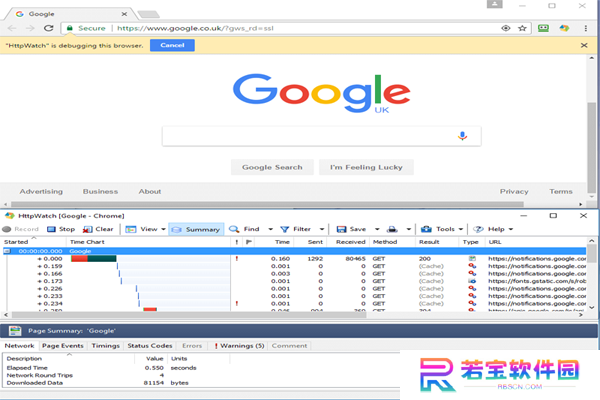Cancel HttpWatch debugging of this browser
The image size is (600, 400).
point(172,45)
